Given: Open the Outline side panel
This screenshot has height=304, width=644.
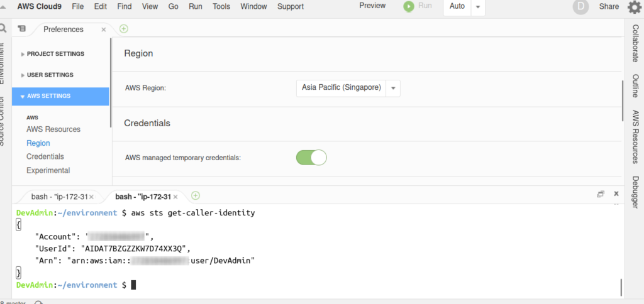Looking at the screenshot, I should 635,85.
